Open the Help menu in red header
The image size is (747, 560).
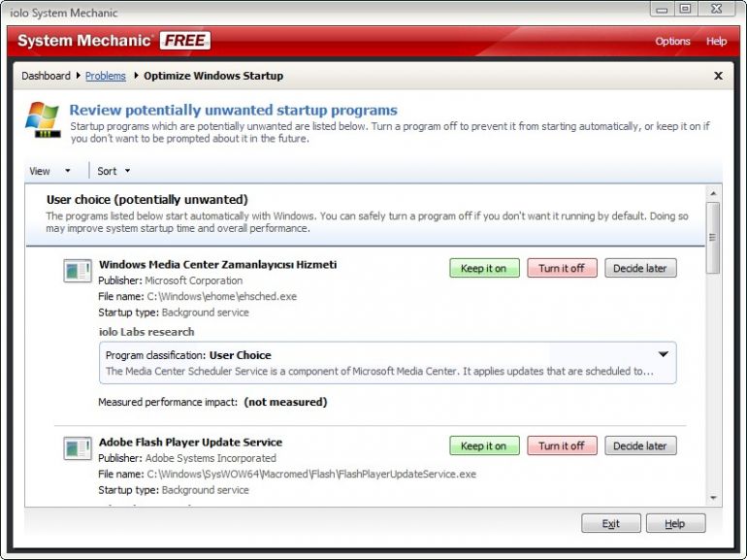tap(716, 41)
